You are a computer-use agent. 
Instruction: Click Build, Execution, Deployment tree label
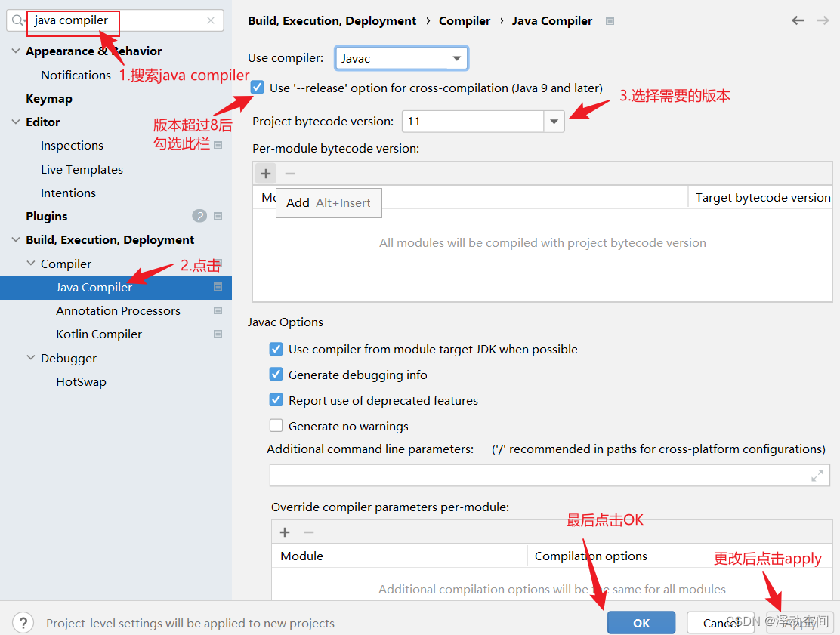(110, 240)
